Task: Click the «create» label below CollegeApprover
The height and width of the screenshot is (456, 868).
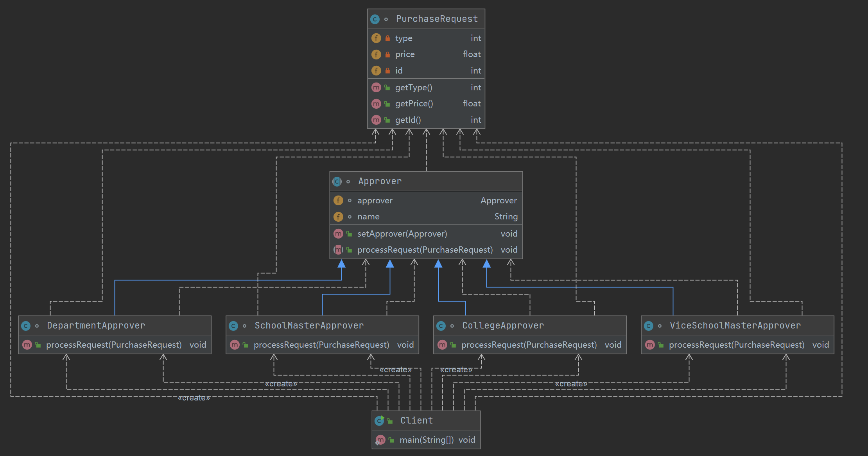Action: pos(456,370)
